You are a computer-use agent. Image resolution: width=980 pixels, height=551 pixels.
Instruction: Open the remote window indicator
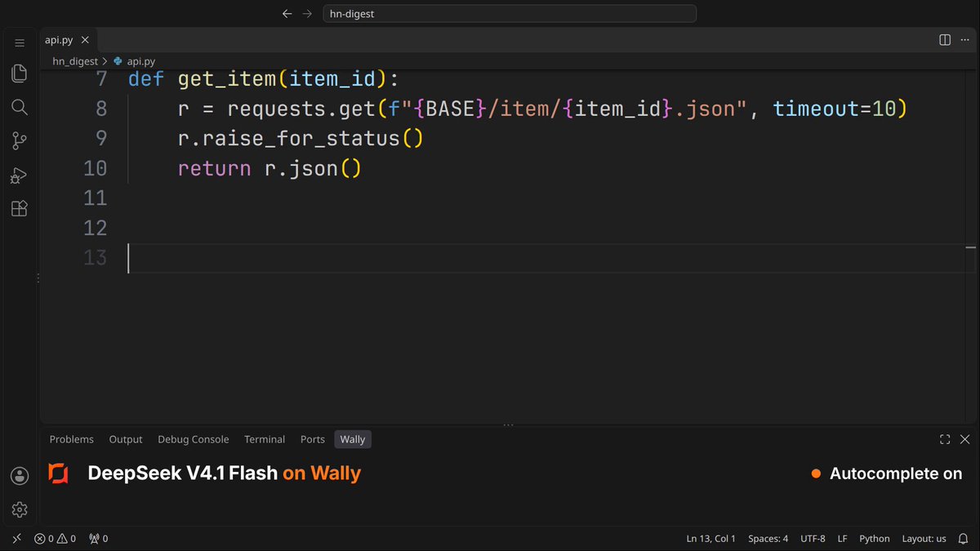(x=17, y=539)
